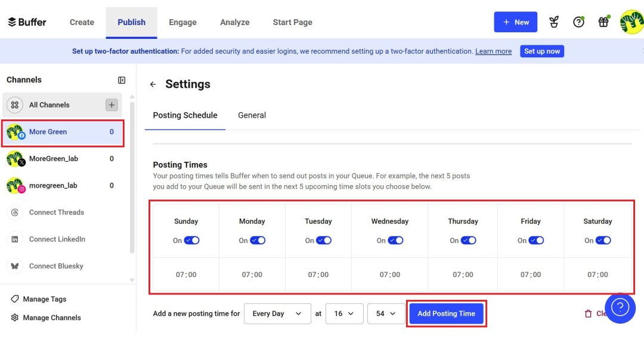Toggle Monday posting off
This screenshot has width=644, height=338.
pyautogui.click(x=258, y=241)
